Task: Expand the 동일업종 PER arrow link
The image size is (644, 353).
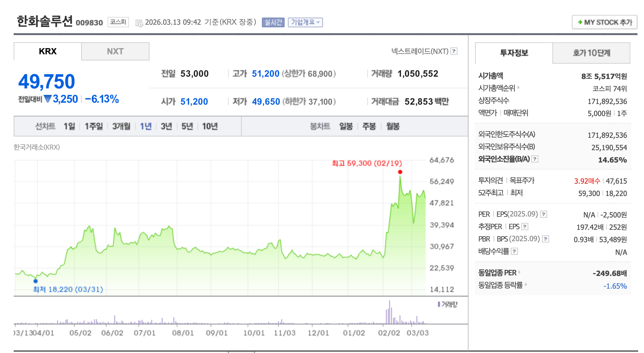Action: tap(520, 272)
